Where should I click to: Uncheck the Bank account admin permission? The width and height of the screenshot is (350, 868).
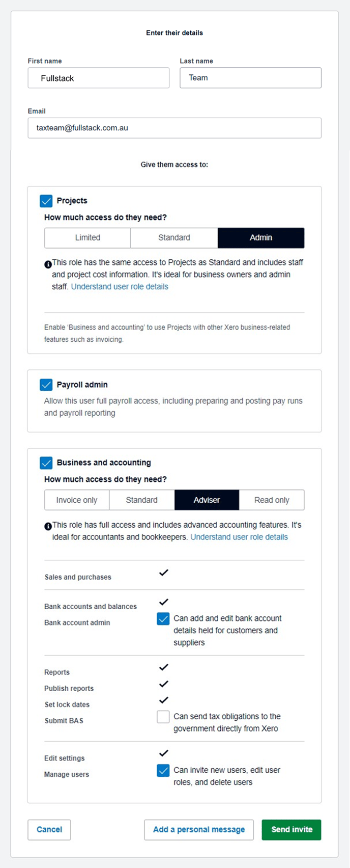click(x=163, y=618)
